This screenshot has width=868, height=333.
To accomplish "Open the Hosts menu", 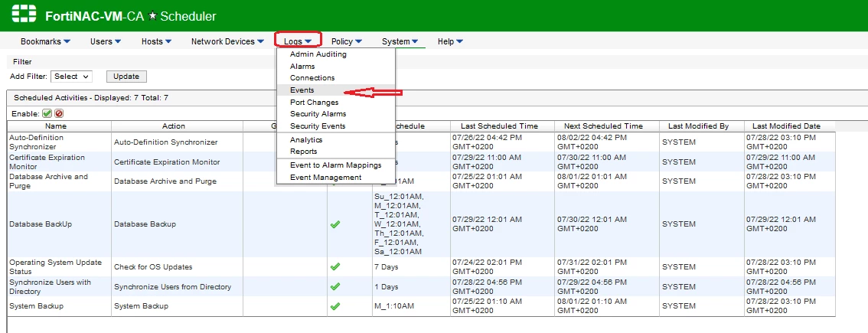I will click(x=157, y=41).
